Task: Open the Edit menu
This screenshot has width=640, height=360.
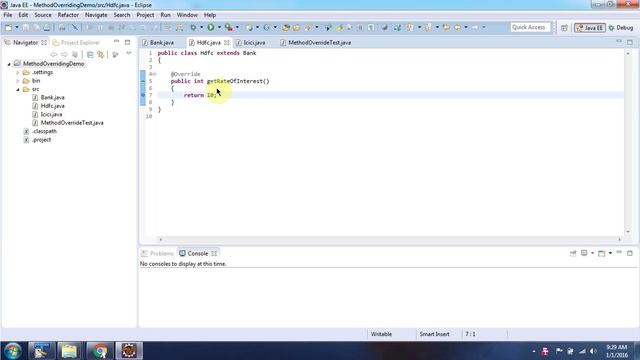Action: (23, 15)
